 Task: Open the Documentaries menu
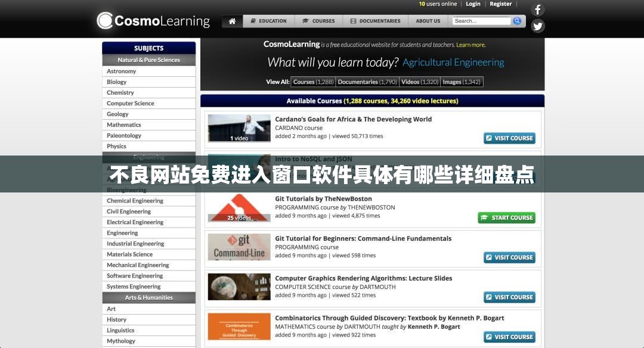[376, 21]
